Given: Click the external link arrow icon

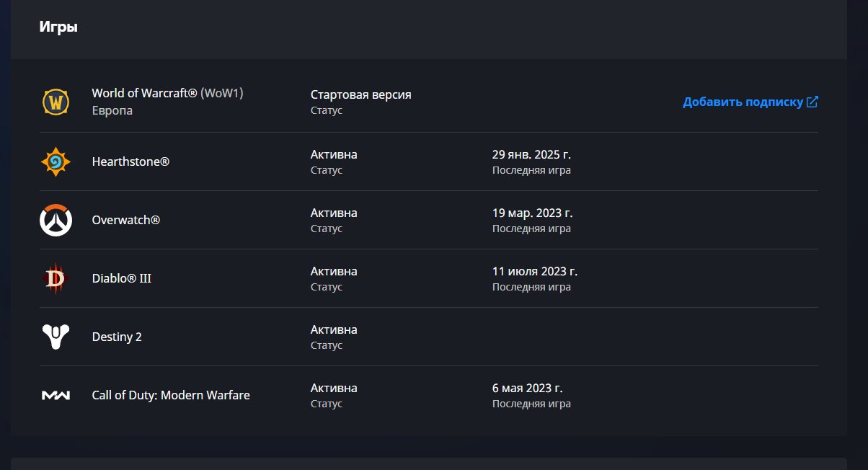Looking at the screenshot, I should click(812, 102).
